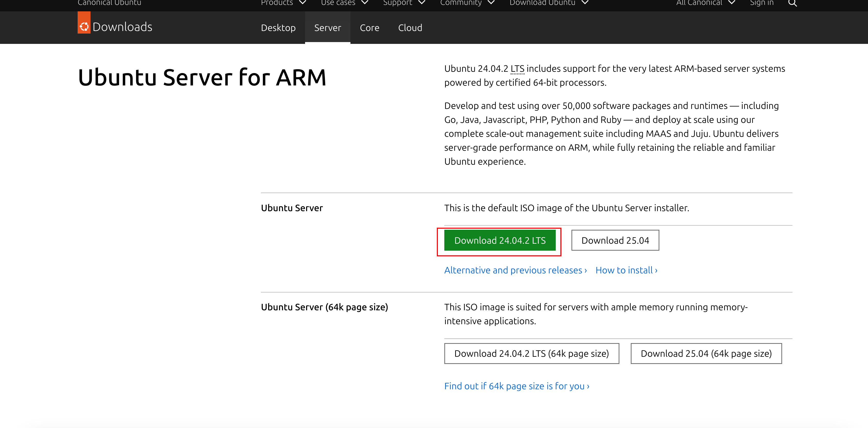Open Find out if 64k page size link

pyautogui.click(x=517, y=386)
